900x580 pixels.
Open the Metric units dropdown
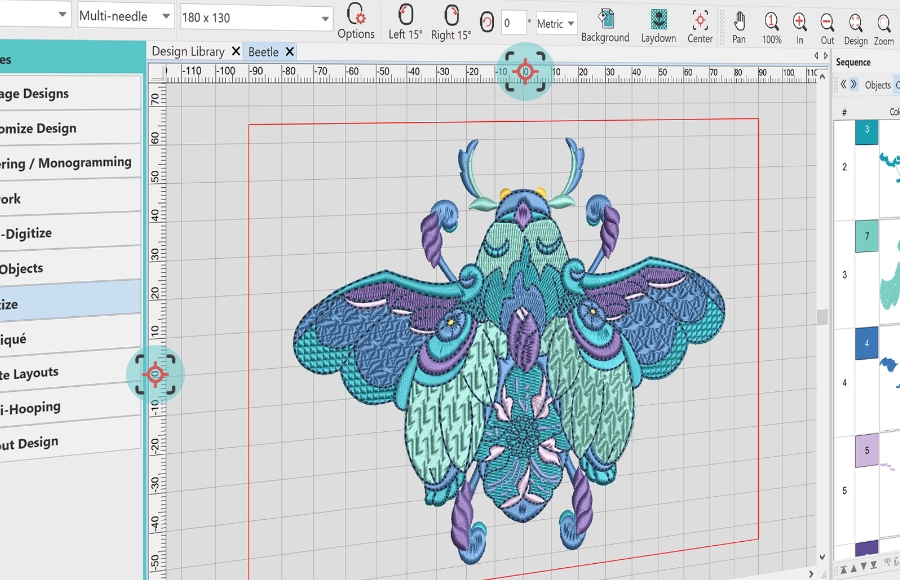[556, 23]
